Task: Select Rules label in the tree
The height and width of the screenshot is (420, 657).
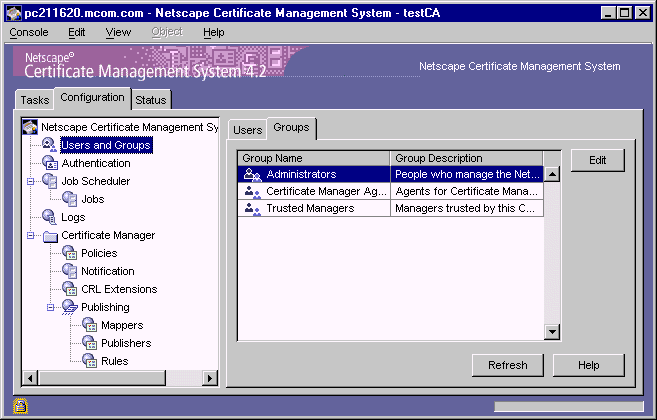Action: (x=114, y=361)
